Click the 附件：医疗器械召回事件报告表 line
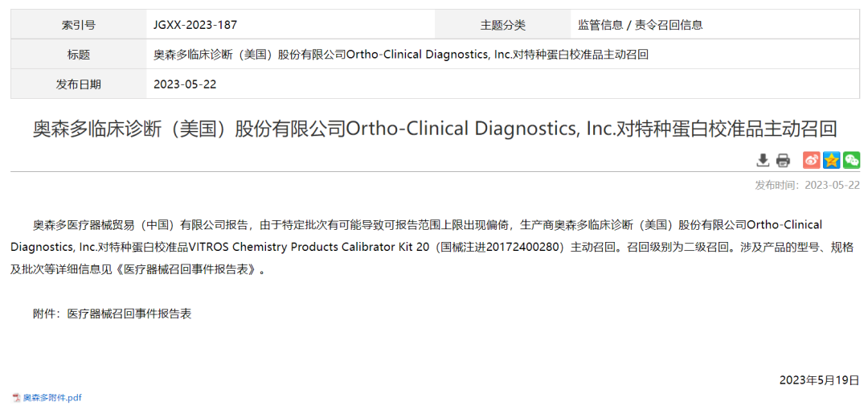 (x=112, y=314)
